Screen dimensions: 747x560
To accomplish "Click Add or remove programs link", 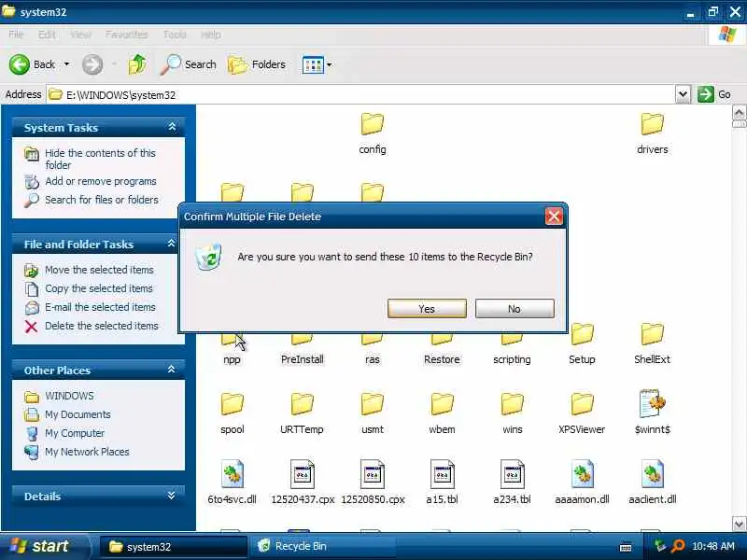I will pos(101,181).
